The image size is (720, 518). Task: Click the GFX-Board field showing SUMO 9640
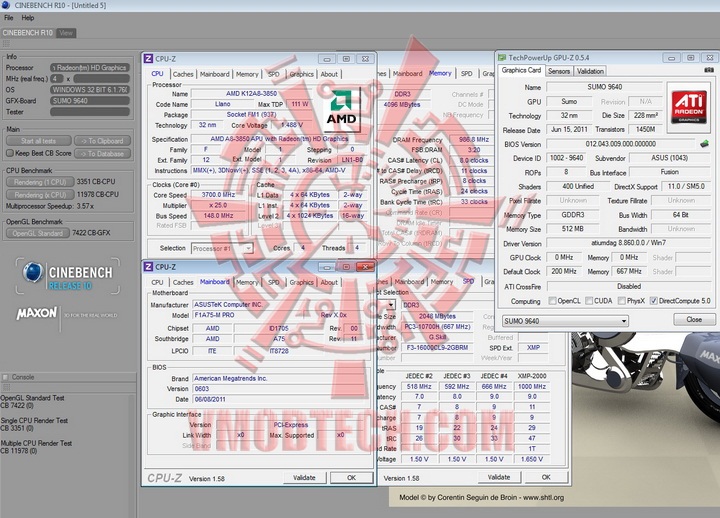pos(90,101)
